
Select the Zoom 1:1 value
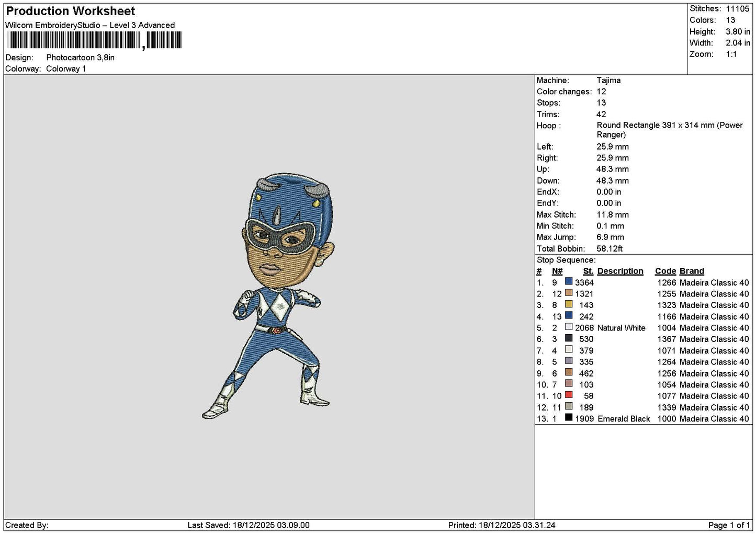(731, 54)
